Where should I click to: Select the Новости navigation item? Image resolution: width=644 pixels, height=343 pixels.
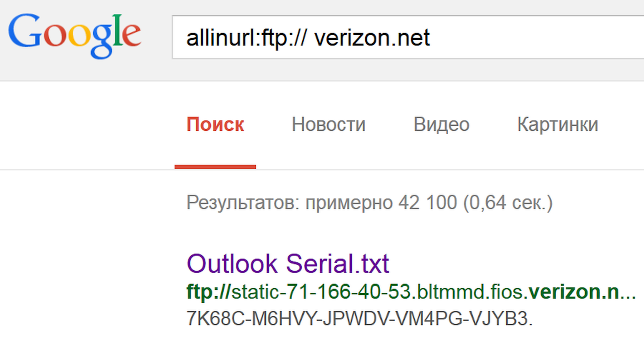328,125
